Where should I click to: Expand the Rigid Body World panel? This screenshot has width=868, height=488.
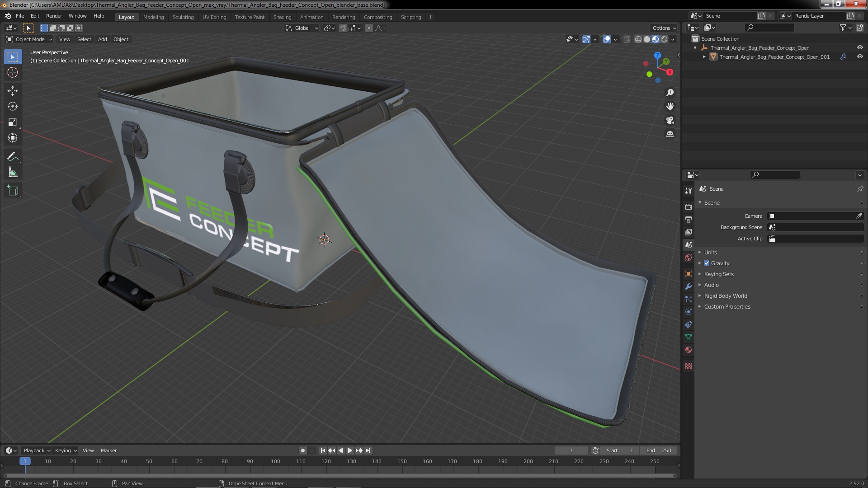pyautogui.click(x=725, y=296)
